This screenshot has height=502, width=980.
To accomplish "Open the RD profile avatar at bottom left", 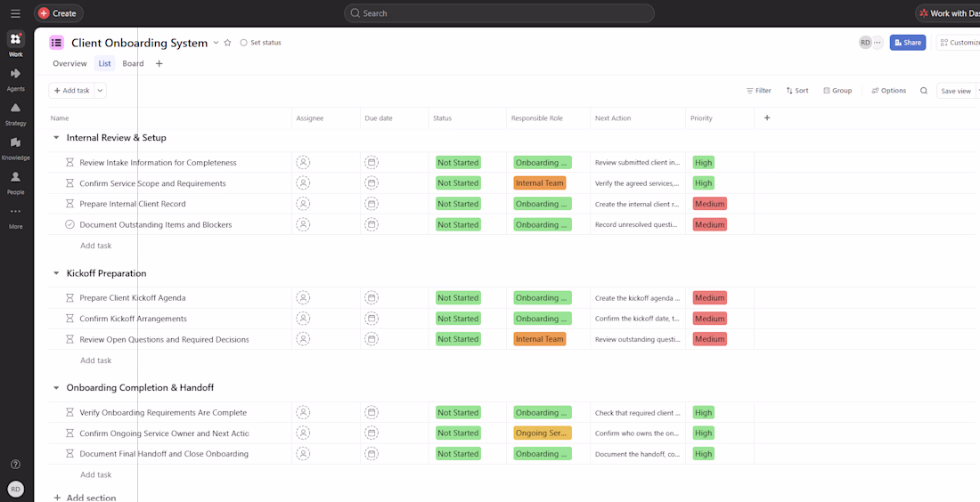I will [x=16, y=489].
